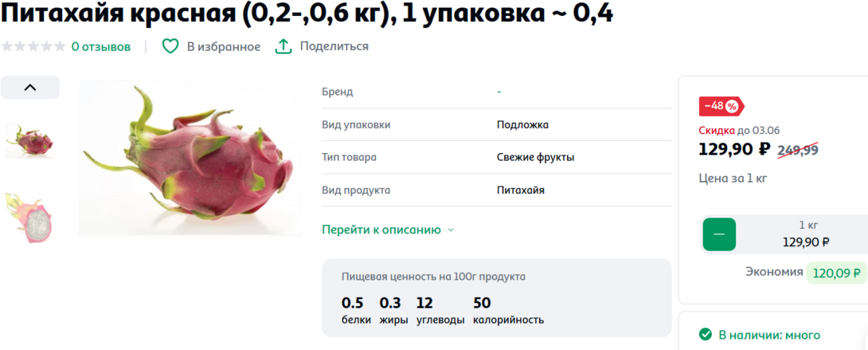Click the heart icon to add to favorites
Viewport: 868px width, 350px height.
point(170,46)
